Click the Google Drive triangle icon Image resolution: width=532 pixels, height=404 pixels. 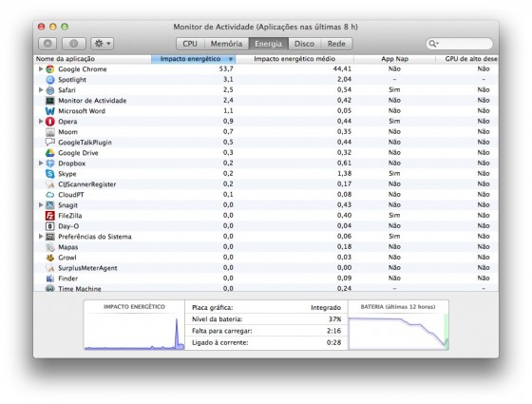coord(49,153)
